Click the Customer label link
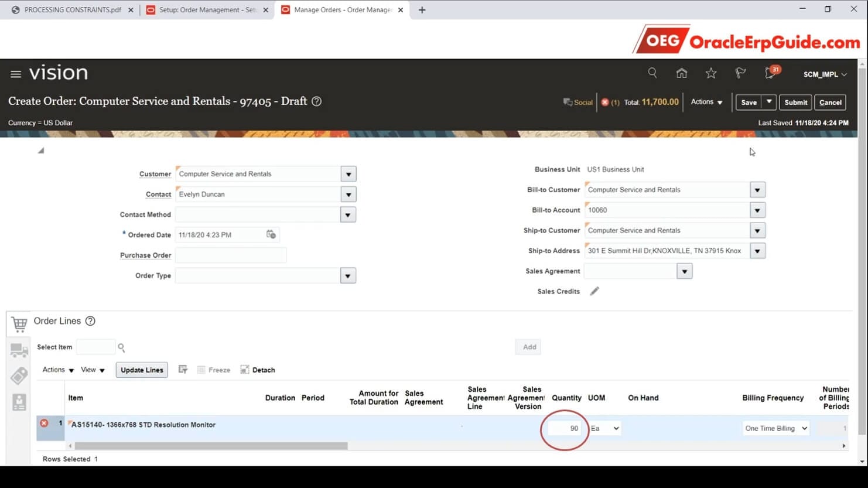The height and width of the screenshot is (488, 868). coord(155,174)
